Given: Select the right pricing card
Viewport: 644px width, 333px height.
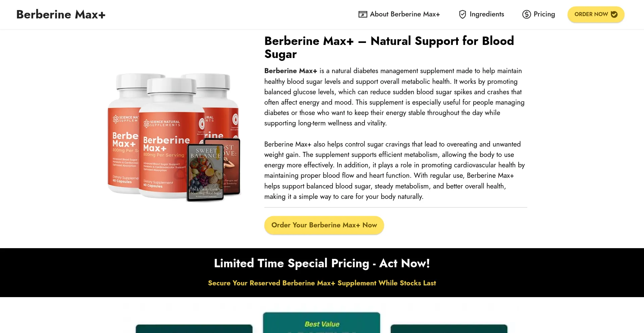Looking at the screenshot, I should [449, 329].
